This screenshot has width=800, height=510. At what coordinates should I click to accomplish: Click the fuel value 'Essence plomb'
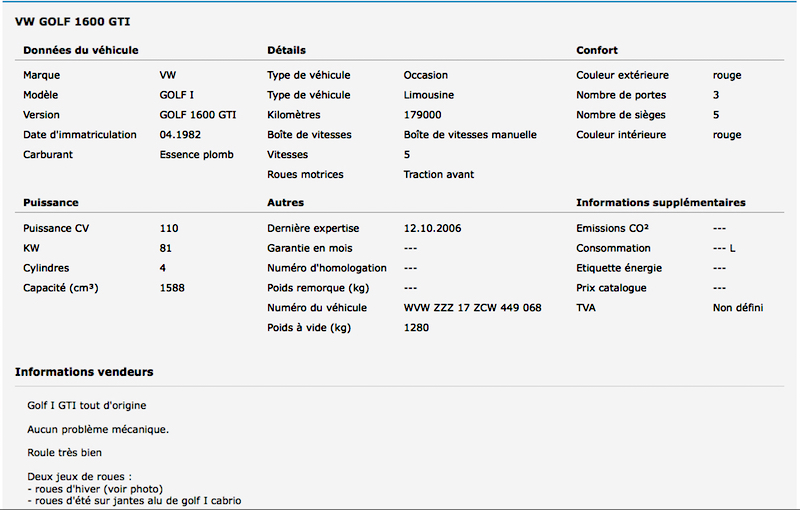pos(196,155)
